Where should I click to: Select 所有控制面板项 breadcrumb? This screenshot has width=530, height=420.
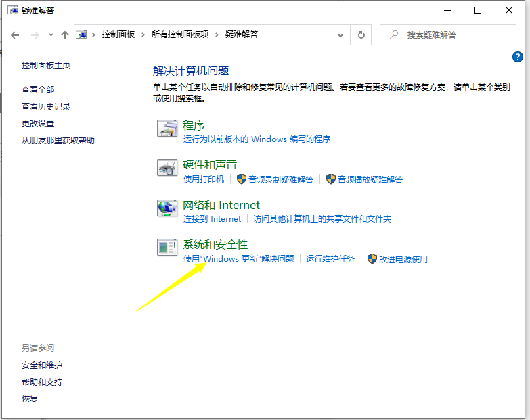[180, 34]
